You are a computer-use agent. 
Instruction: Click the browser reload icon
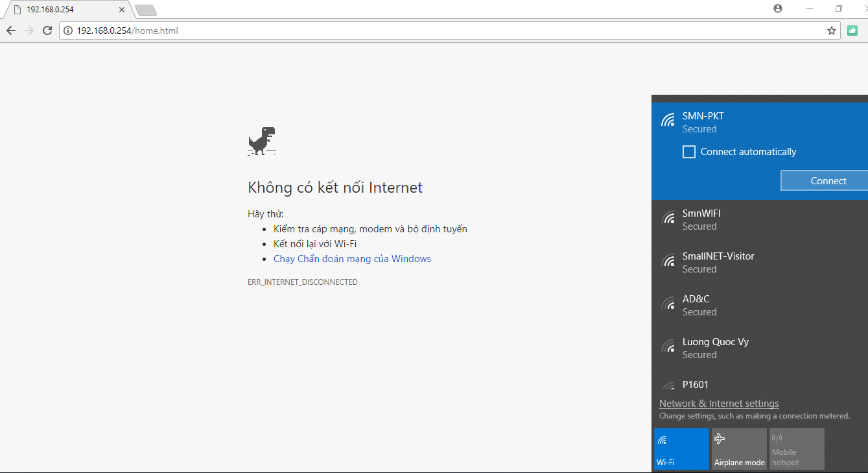[x=47, y=30]
